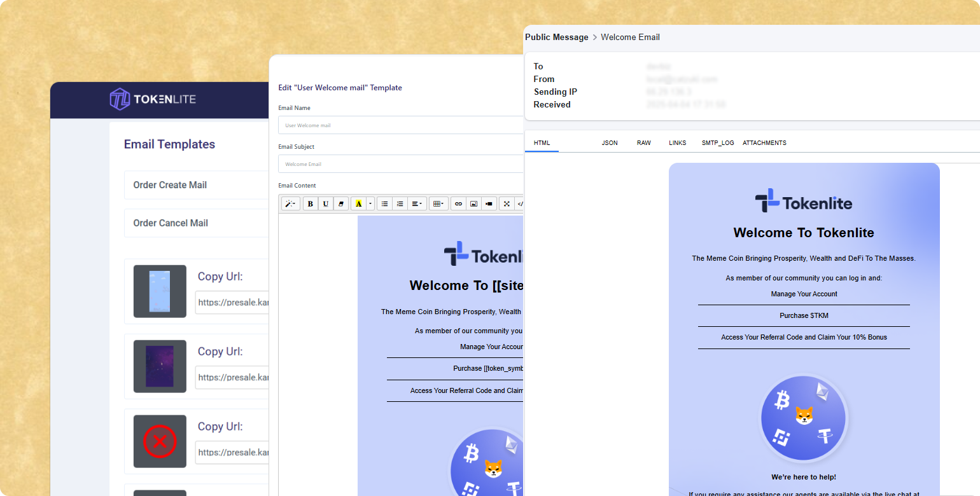980x496 pixels.
Task: Open the font color dropdown arrow
Action: tap(370, 203)
